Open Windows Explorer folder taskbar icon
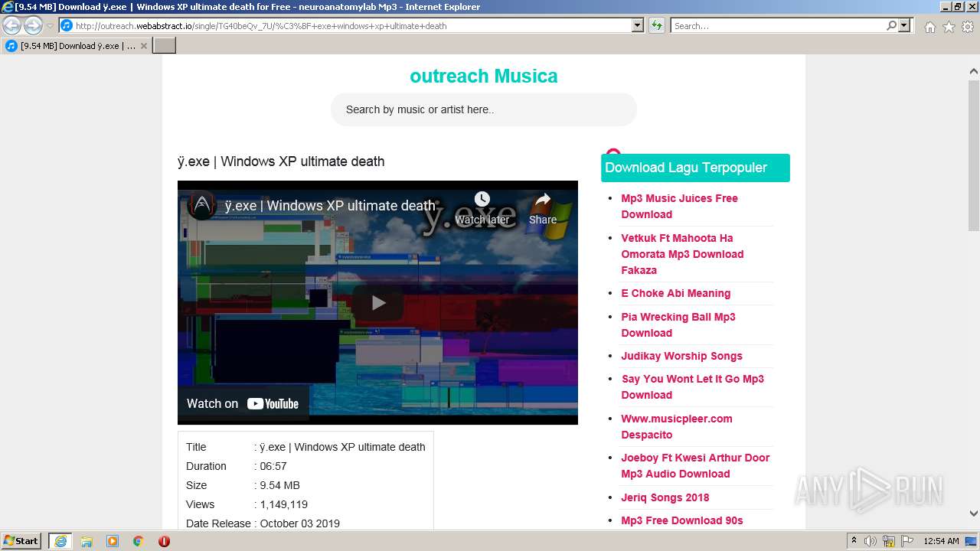 pyautogui.click(x=87, y=541)
